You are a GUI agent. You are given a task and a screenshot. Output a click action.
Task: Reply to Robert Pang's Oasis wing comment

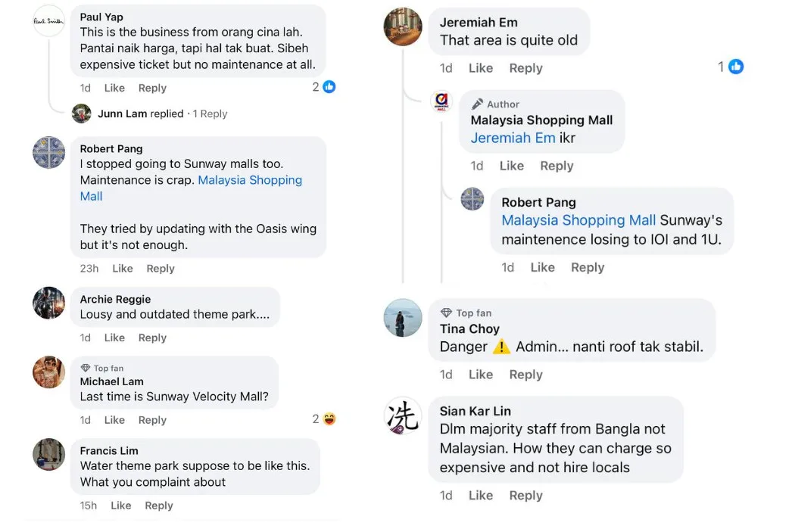click(x=161, y=268)
